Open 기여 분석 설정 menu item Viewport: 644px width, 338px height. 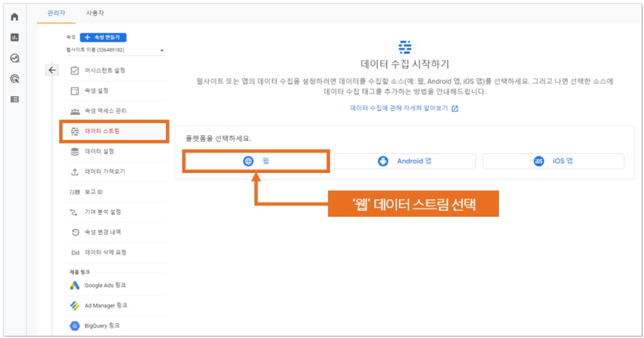(116, 212)
